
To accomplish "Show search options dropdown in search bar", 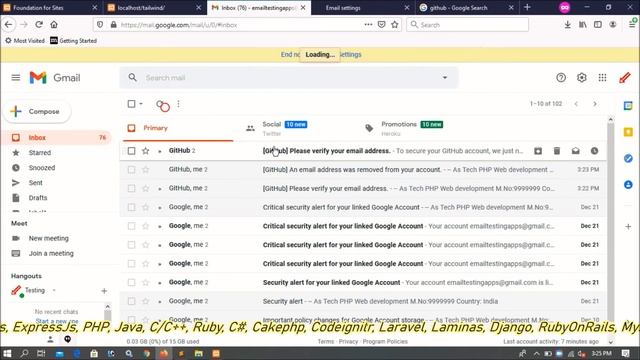I will (445, 78).
